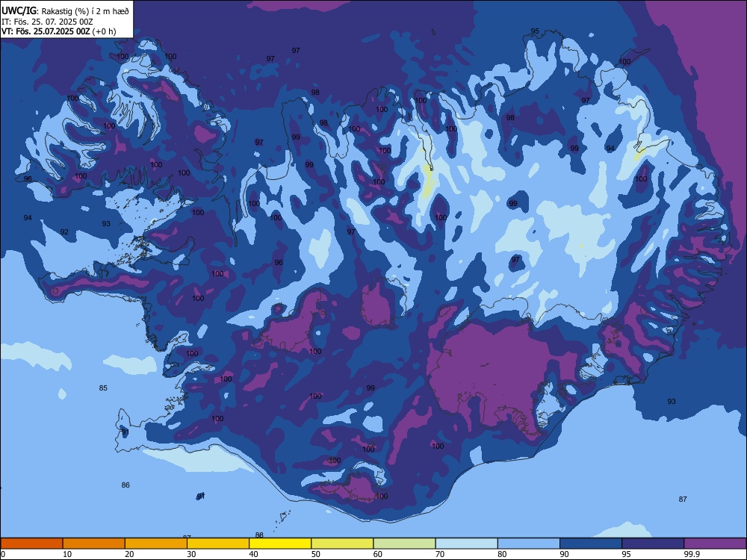Click the amber 20–30 legend swatch

156,544
